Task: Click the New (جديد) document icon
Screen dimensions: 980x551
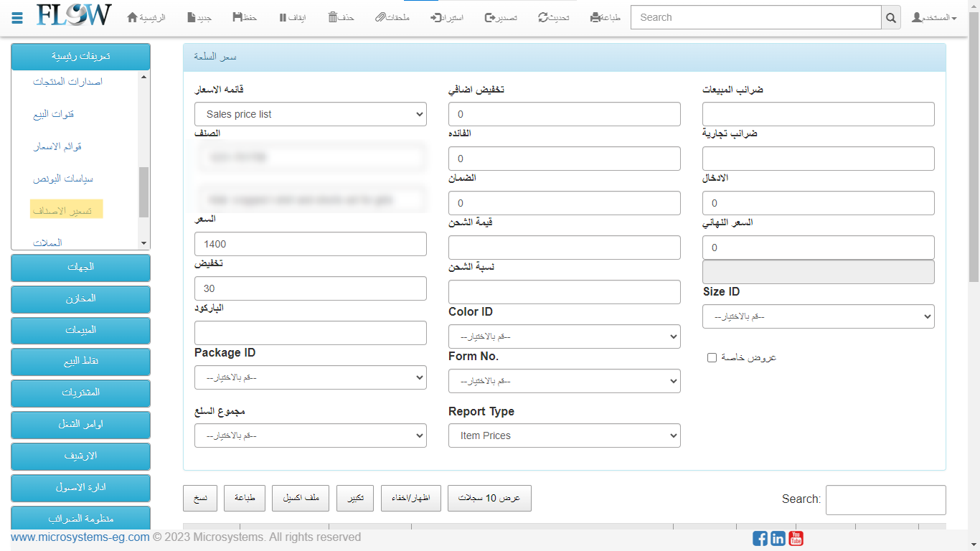Action: click(x=191, y=17)
